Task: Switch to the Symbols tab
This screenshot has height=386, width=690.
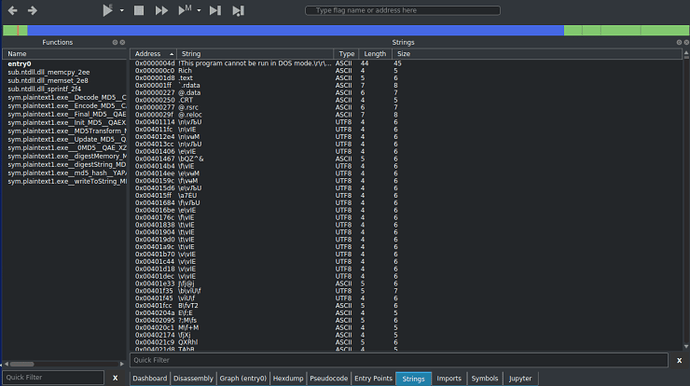Action: [484, 378]
